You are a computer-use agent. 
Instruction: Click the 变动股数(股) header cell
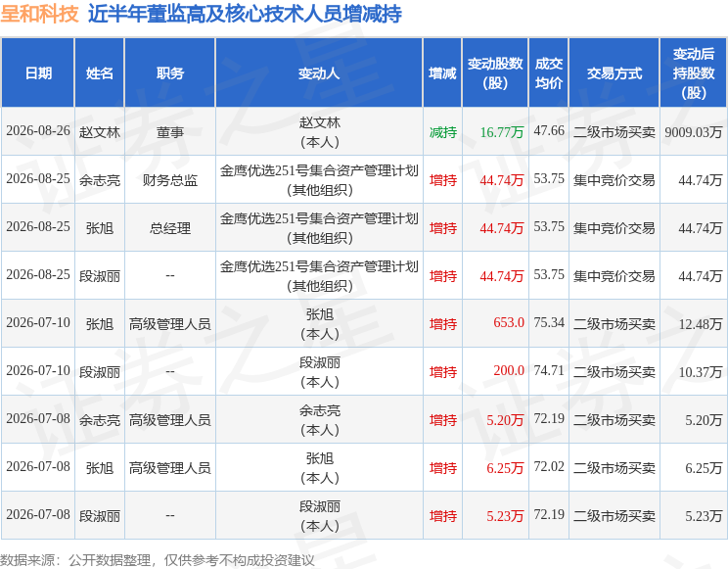pos(495,73)
